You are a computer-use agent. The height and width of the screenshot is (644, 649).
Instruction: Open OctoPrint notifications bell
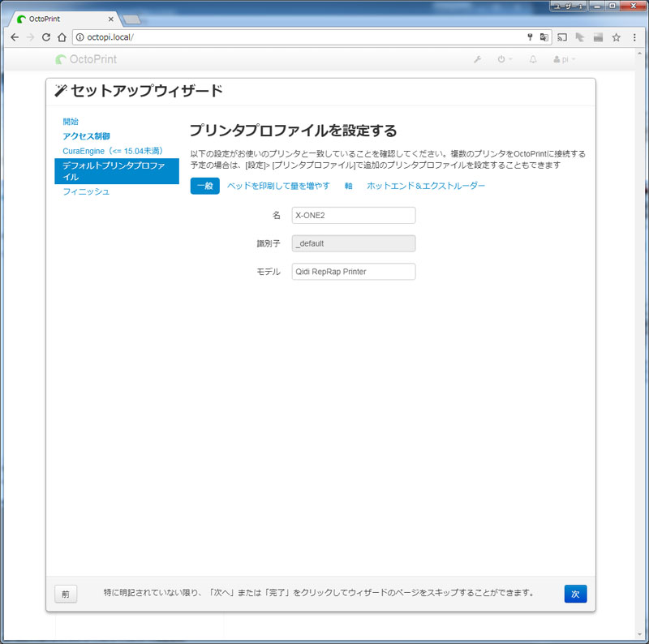coord(533,59)
